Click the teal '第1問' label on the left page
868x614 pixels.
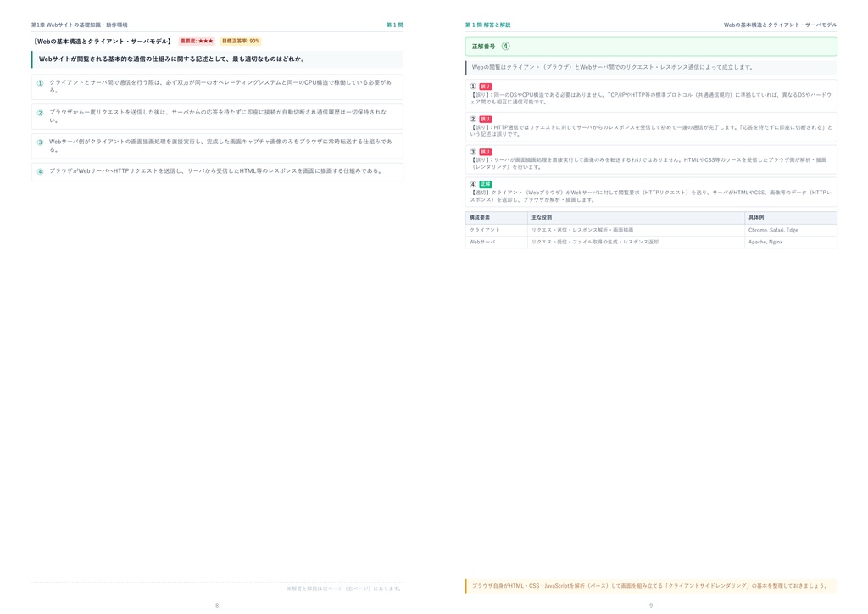395,25
